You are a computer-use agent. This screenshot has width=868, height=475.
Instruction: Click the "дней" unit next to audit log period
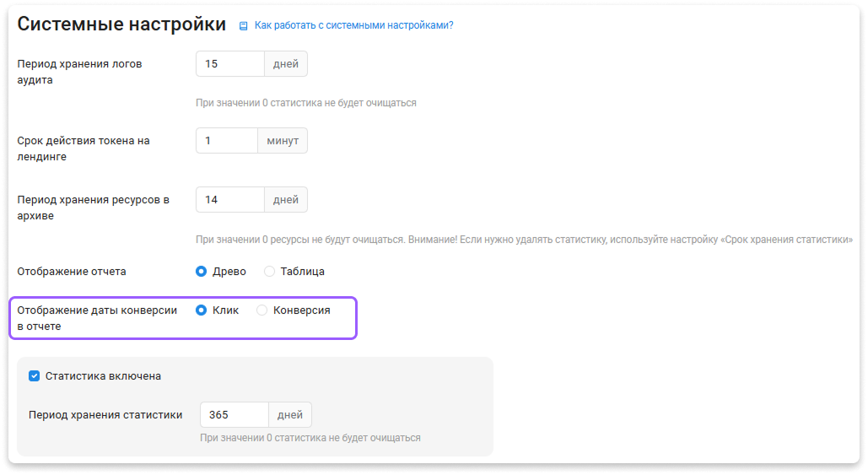286,64
